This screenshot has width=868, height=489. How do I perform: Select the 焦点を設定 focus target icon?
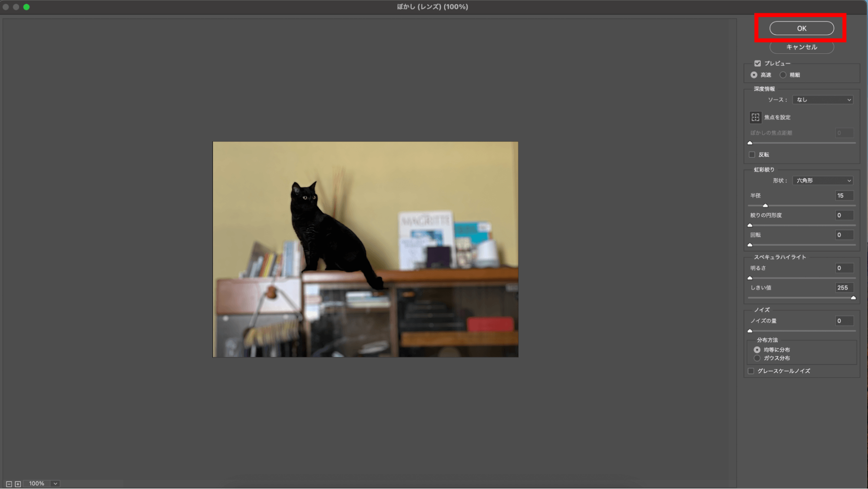point(755,117)
